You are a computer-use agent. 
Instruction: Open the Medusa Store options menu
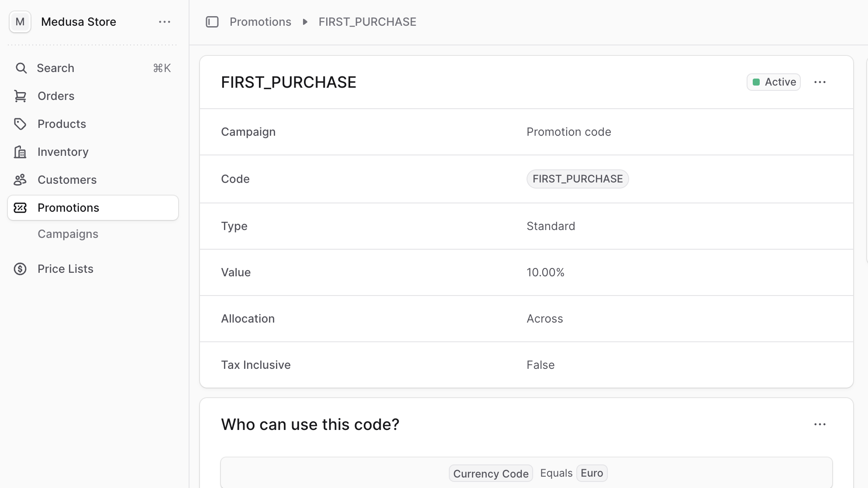pos(165,21)
